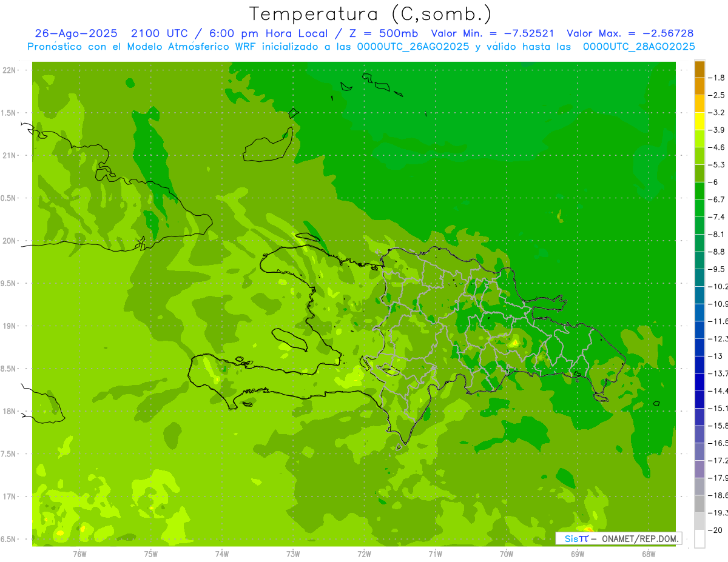Click the '68W' longitude axis label
Screen dimensions: 728x562
pyautogui.click(x=649, y=554)
